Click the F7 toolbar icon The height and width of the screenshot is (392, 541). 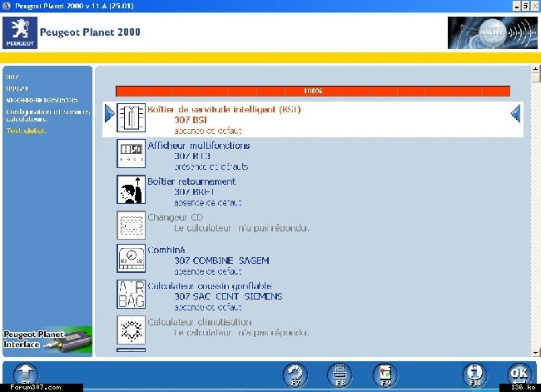[x=295, y=375]
